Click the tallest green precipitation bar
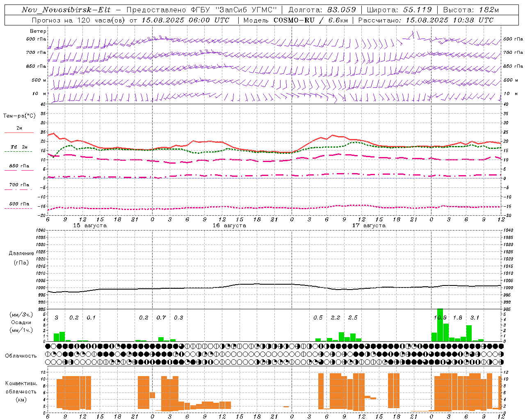This screenshot has height=420, width=525. (440, 325)
